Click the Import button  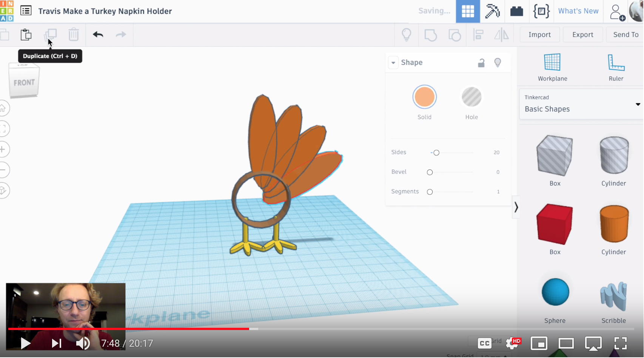[x=539, y=34]
